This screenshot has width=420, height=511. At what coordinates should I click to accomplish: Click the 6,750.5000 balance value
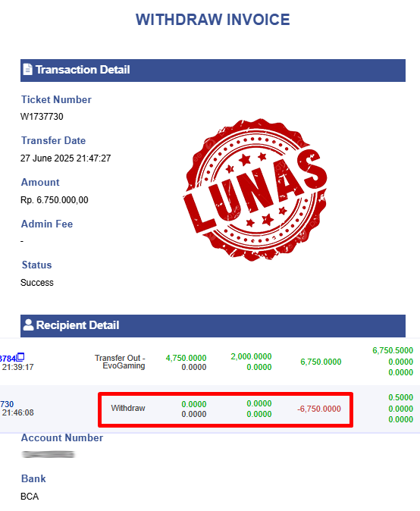point(393,350)
